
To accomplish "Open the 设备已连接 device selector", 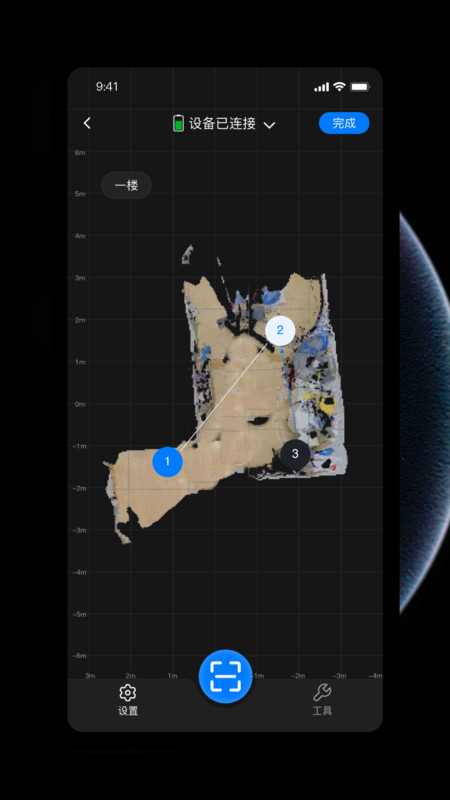I will pos(224,123).
